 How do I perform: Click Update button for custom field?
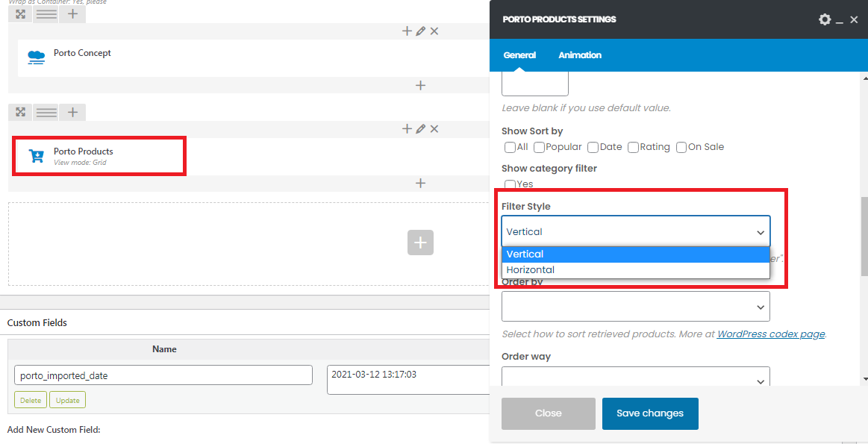point(67,400)
